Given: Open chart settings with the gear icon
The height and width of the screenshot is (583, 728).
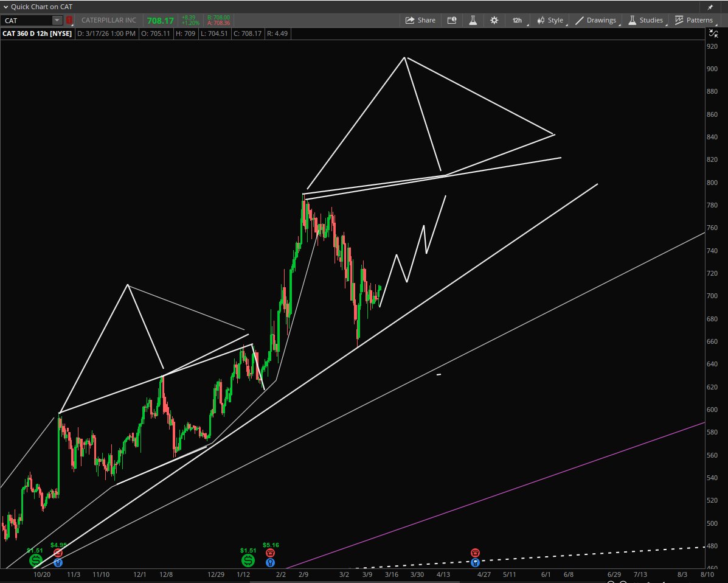Looking at the screenshot, I should pyautogui.click(x=494, y=20).
